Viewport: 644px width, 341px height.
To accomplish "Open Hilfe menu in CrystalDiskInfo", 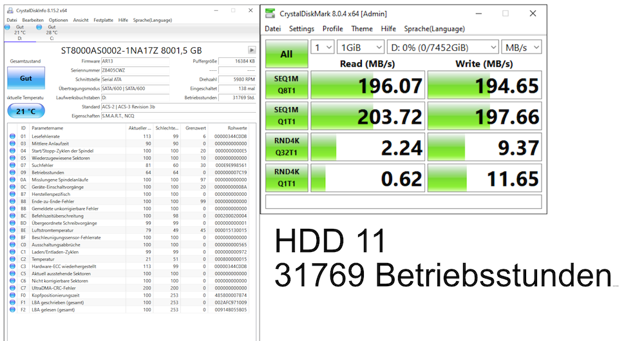I will click(x=123, y=20).
